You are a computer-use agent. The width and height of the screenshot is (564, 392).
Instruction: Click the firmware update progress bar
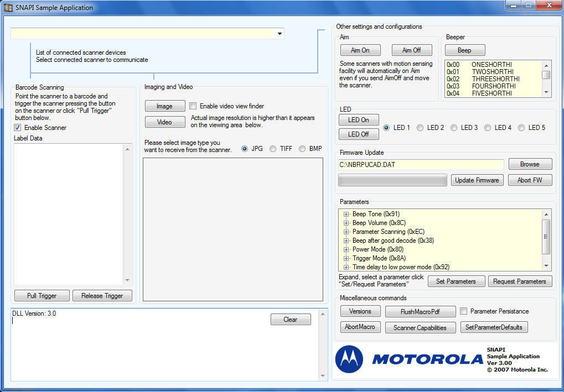pyautogui.click(x=392, y=180)
